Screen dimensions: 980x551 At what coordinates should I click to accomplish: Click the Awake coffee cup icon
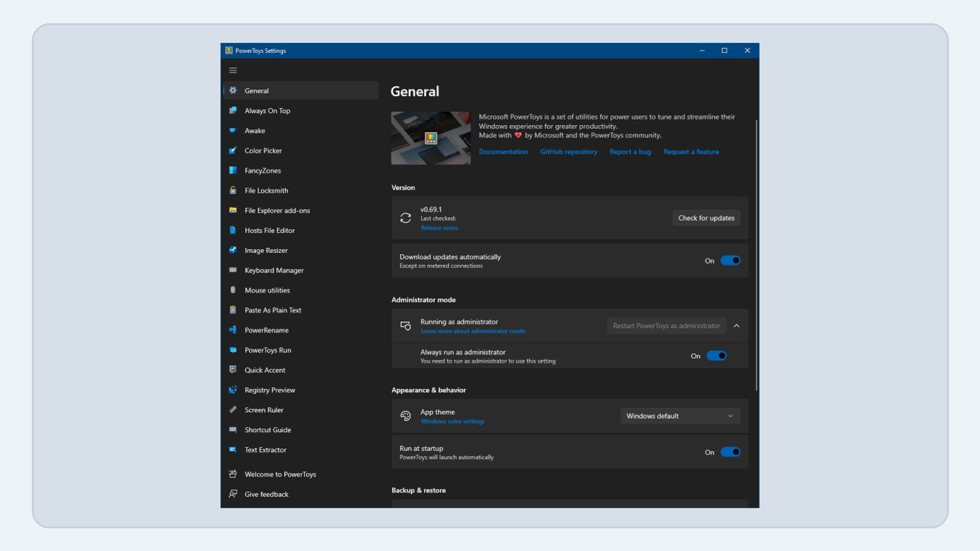pyautogui.click(x=233, y=130)
